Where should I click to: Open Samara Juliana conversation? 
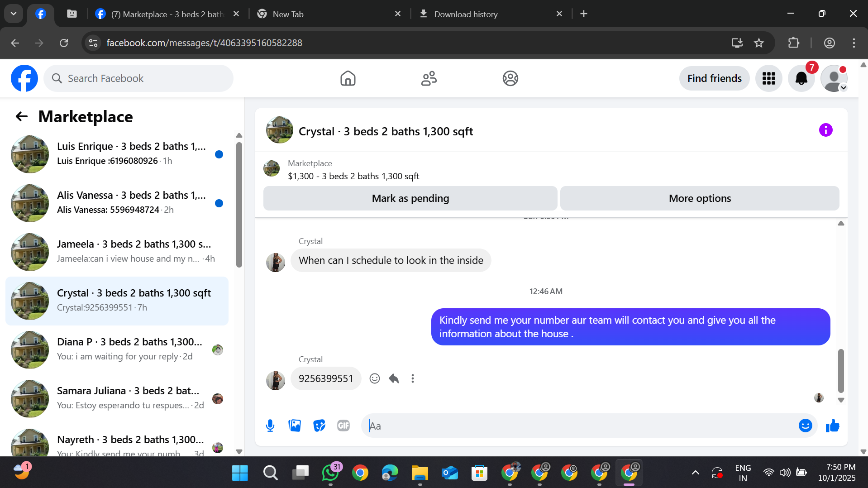point(117,398)
